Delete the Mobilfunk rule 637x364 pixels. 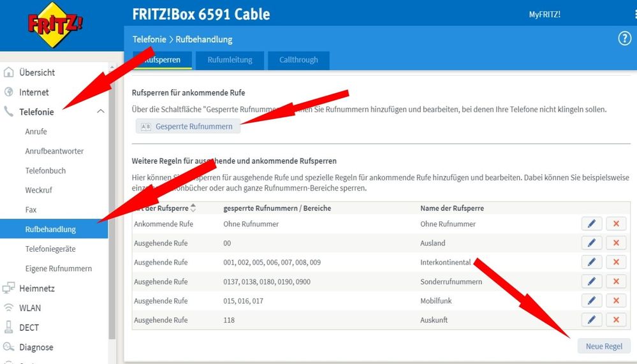point(616,301)
